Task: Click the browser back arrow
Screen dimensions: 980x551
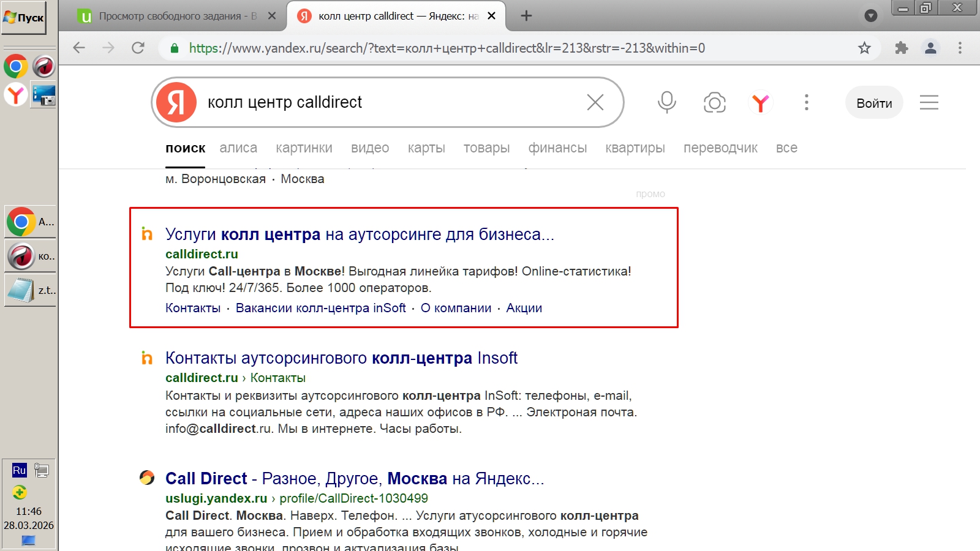Action: coord(79,48)
